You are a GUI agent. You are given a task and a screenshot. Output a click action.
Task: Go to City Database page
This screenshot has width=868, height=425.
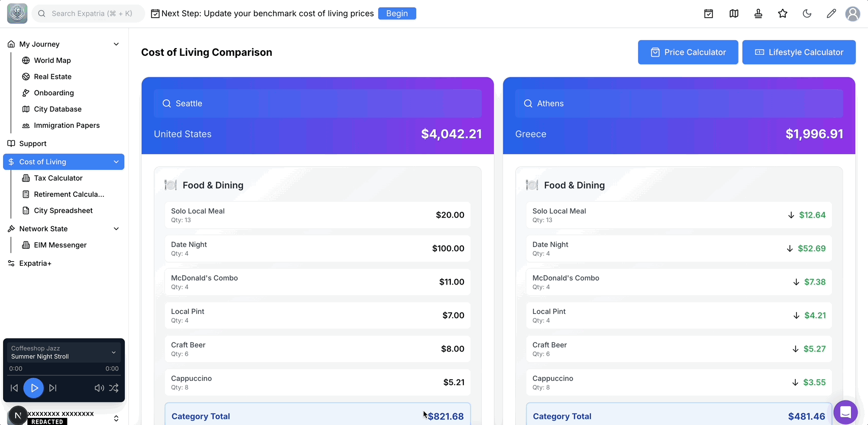coord(57,109)
